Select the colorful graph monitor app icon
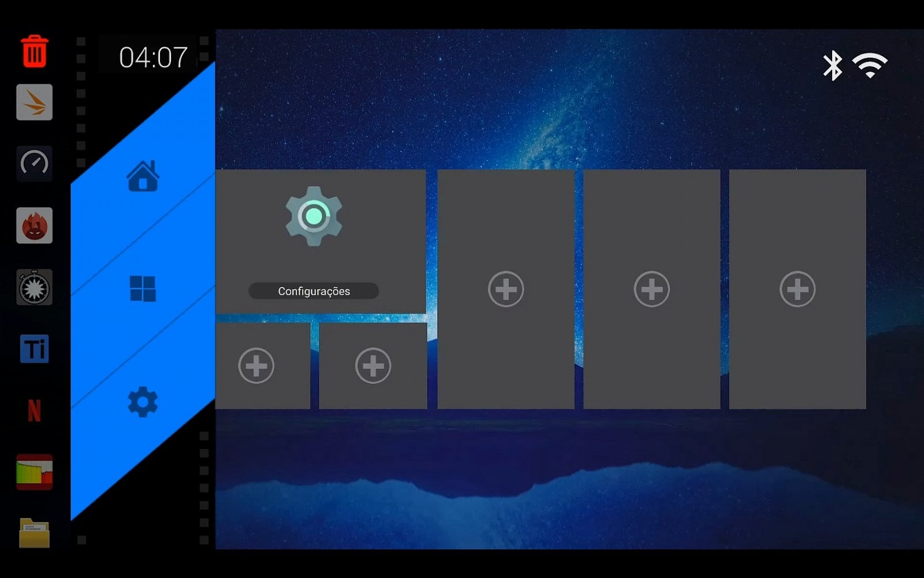The height and width of the screenshot is (578, 924). click(x=34, y=472)
